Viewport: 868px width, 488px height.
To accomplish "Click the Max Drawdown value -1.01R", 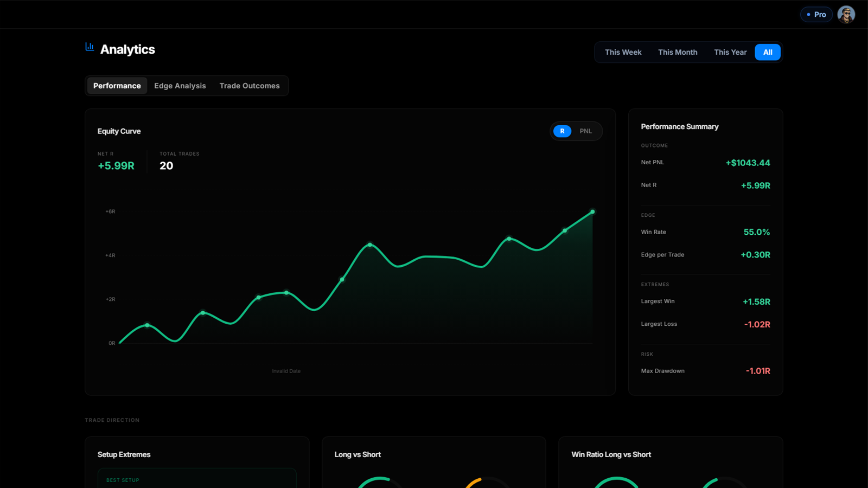I will click(x=758, y=371).
